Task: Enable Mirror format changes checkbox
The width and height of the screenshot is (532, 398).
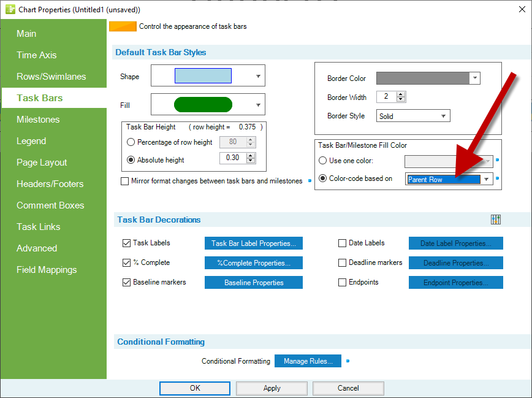Action: point(125,181)
